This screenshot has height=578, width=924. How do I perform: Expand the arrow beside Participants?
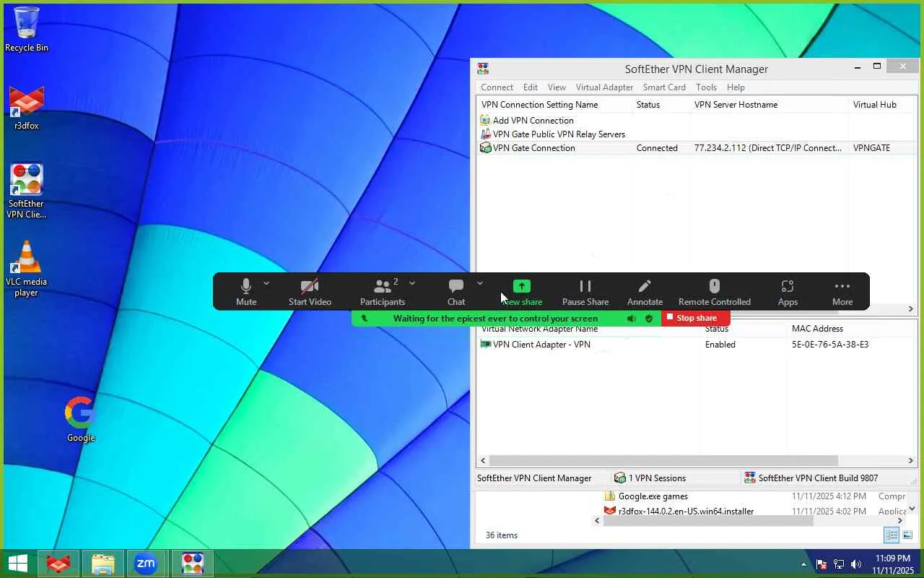pyautogui.click(x=412, y=283)
